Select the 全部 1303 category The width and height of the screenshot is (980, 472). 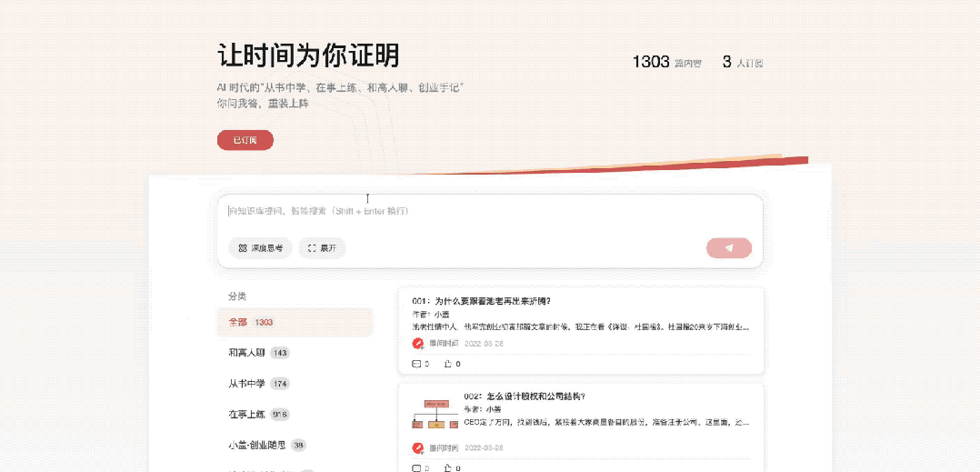295,323
